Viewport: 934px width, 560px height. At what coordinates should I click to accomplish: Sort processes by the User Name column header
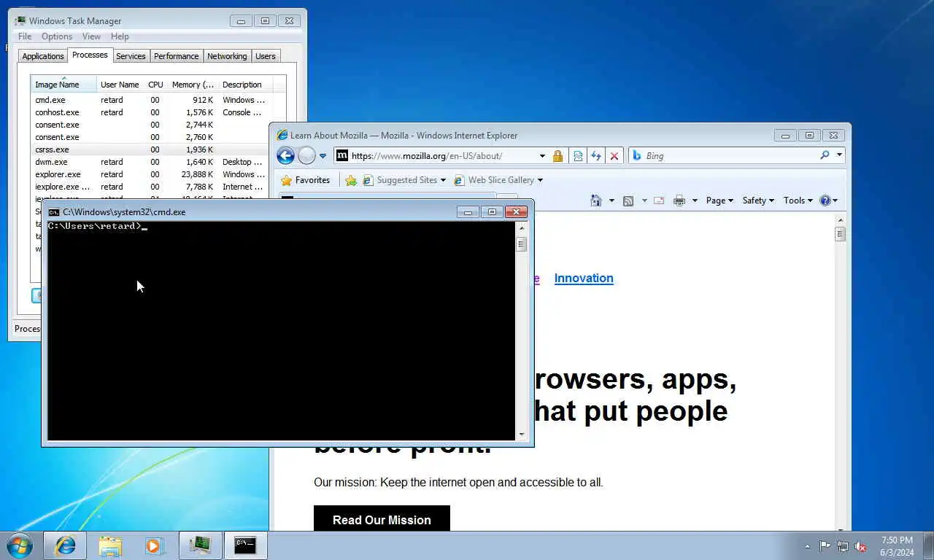[120, 85]
